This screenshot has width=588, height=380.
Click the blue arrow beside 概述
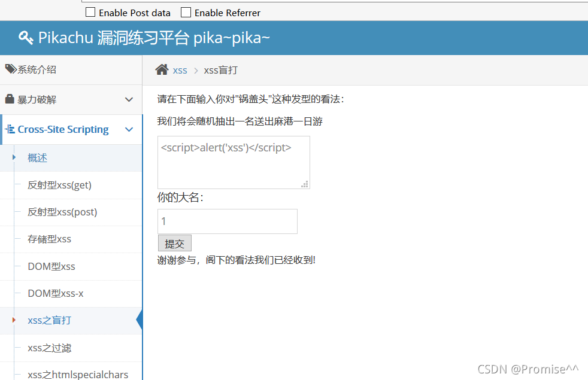14,157
